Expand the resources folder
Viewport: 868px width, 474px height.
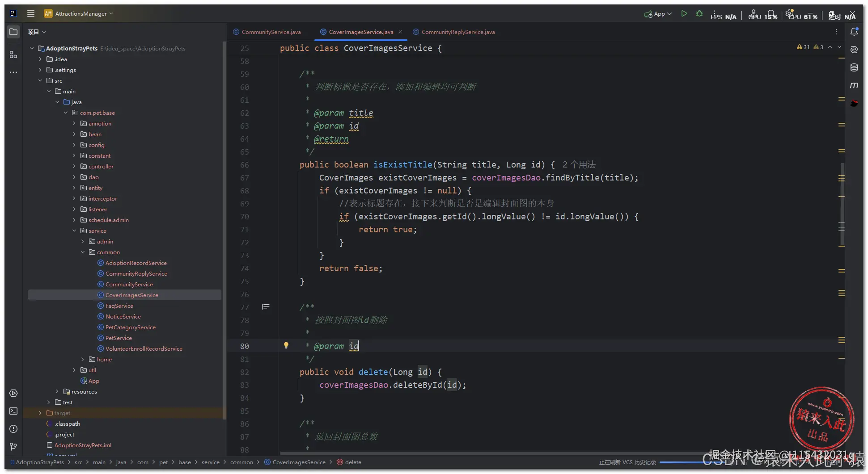click(57, 391)
